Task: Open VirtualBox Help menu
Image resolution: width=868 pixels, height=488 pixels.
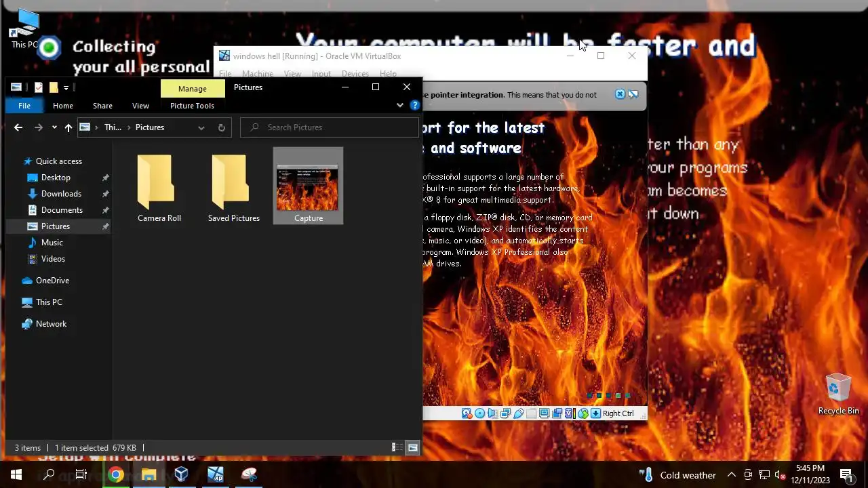Action: [388, 74]
